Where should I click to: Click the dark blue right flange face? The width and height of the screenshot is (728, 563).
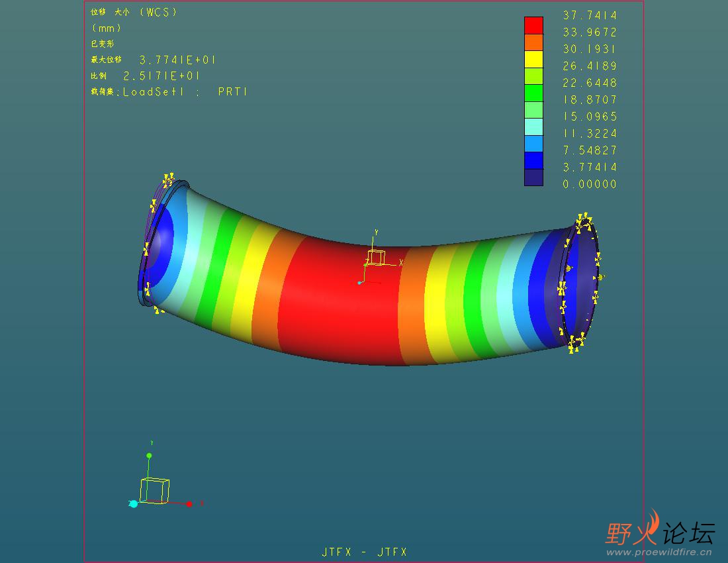pos(580,283)
